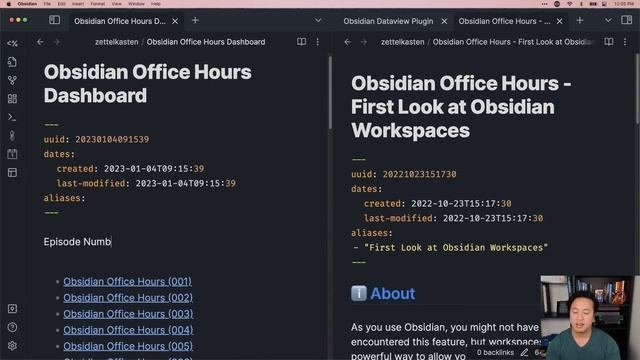
Task: Click zettelkasten breadcrumb in right pane
Action: point(402,42)
